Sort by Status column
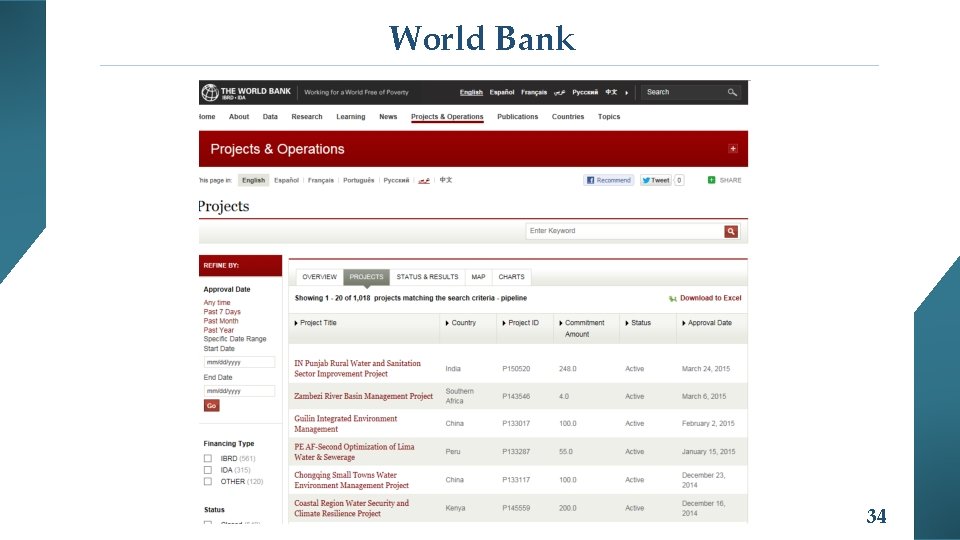 [x=638, y=323]
